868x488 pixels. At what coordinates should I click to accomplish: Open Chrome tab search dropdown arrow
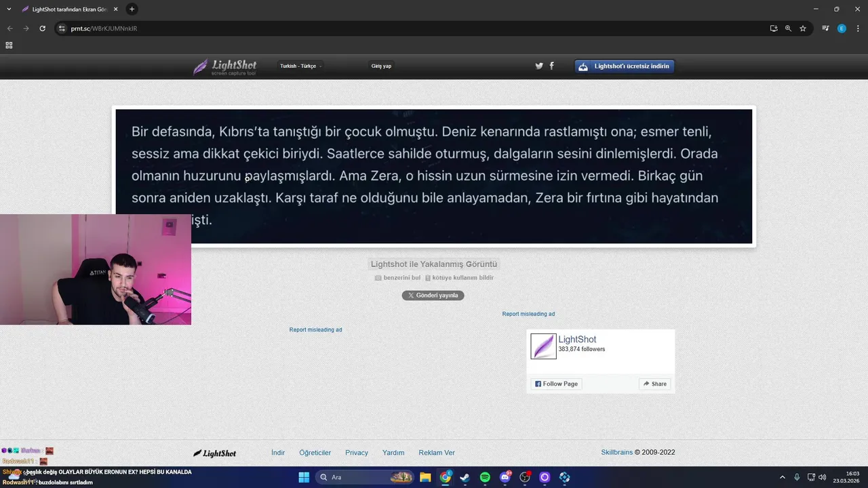coord(9,9)
